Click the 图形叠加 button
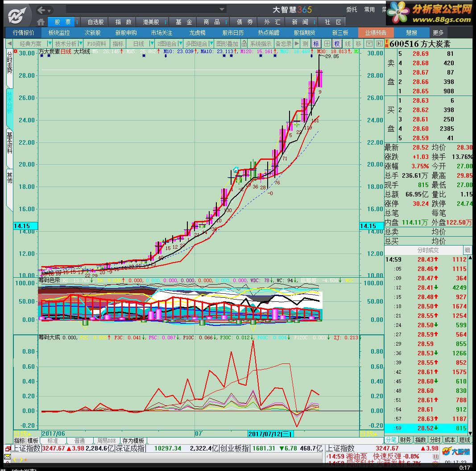The width and height of the screenshot is (476, 471). pos(227,44)
